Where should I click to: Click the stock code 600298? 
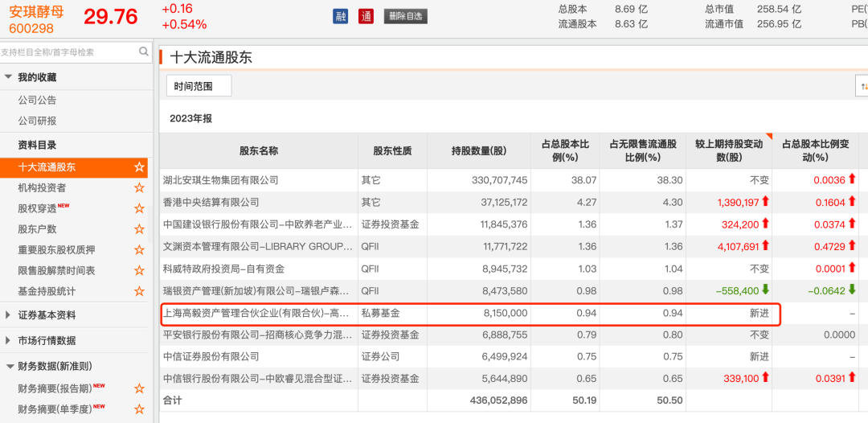(x=31, y=29)
